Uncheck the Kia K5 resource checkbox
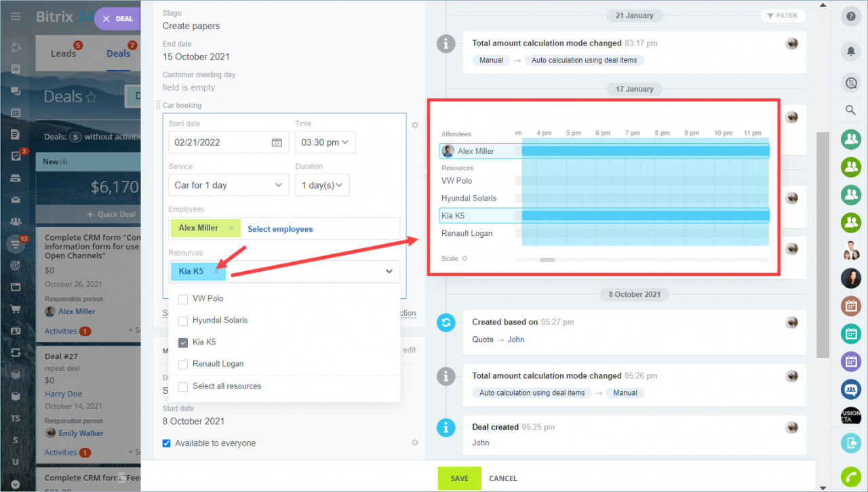The width and height of the screenshot is (868, 492). pos(183,342)
